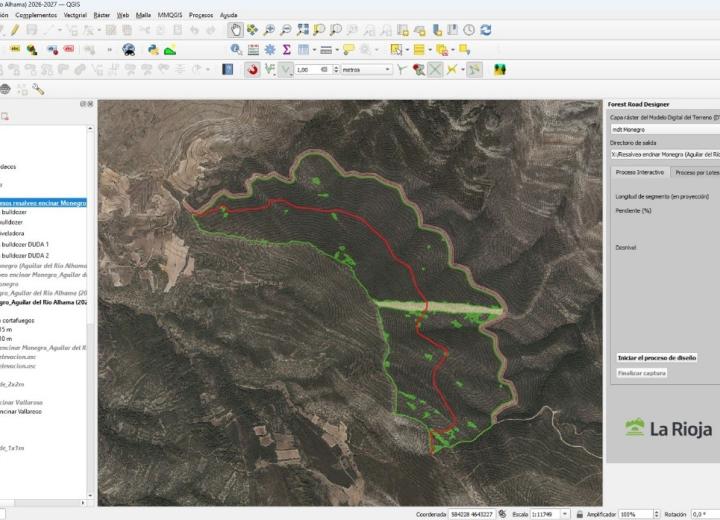Click the Zoom In magnifier tool
Image resolution: width=720 pixels, height=520 pixels.
tap(270, 30)
